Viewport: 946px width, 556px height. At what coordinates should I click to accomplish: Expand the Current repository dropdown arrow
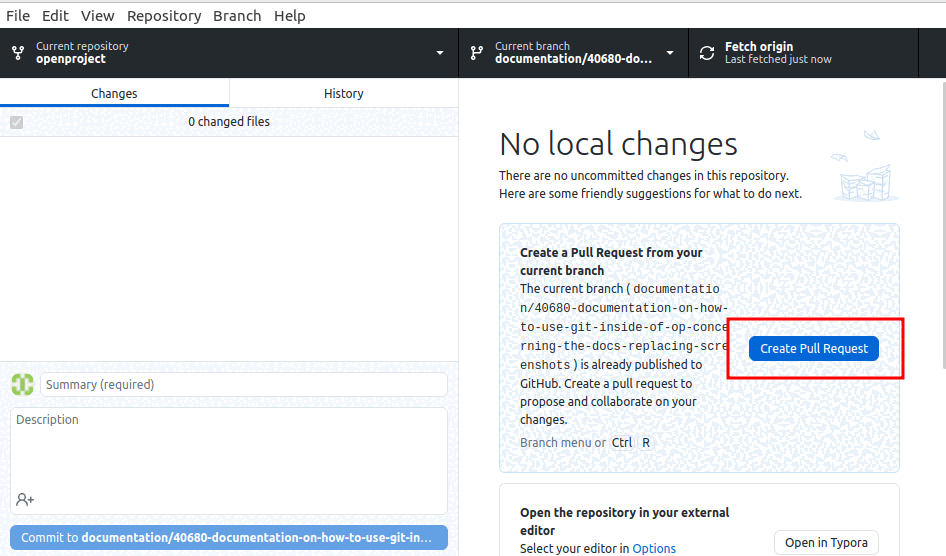pos(440,53)
